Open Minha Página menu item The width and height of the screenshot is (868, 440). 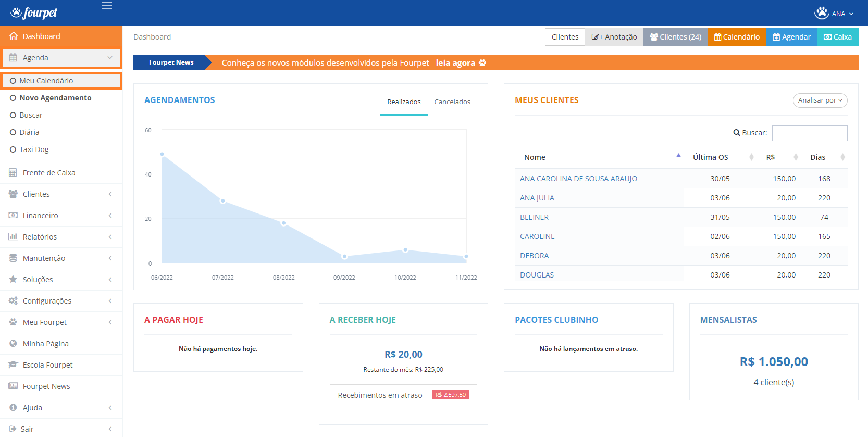click(x=61, y=344)
